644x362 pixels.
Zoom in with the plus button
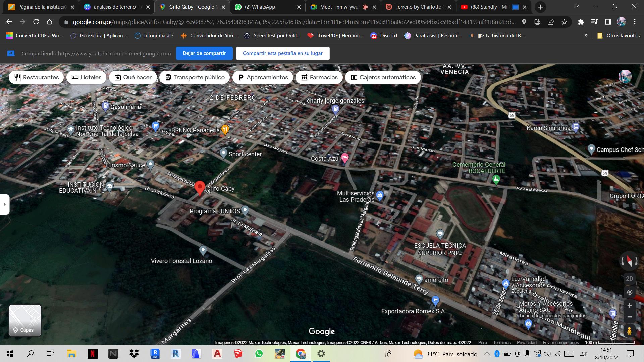(x=629, y=306)
